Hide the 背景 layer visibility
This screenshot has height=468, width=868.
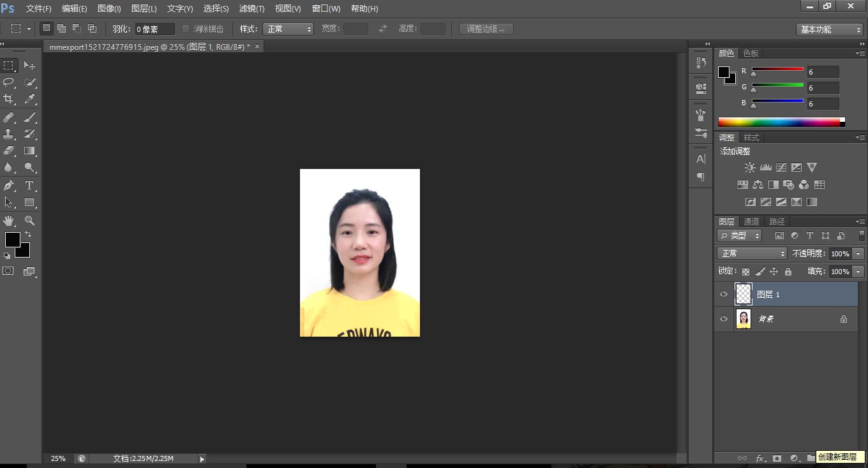click(x=723, y=319)
